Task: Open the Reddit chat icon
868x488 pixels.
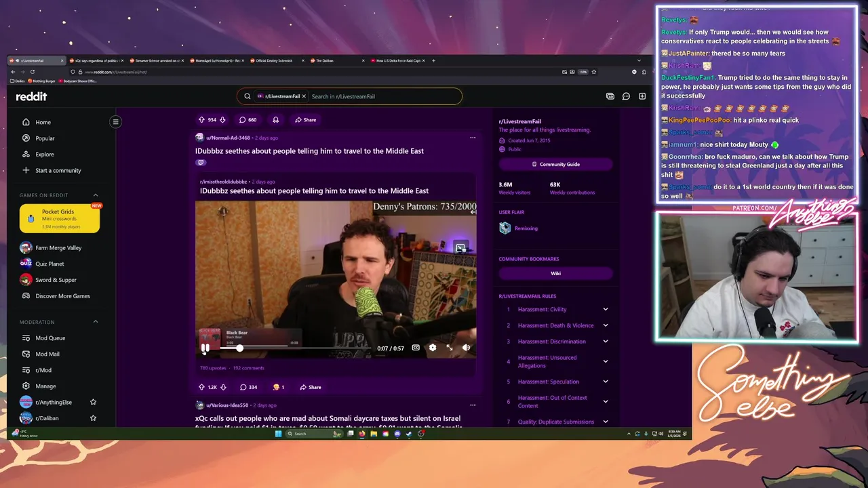Action: [626, 96]
